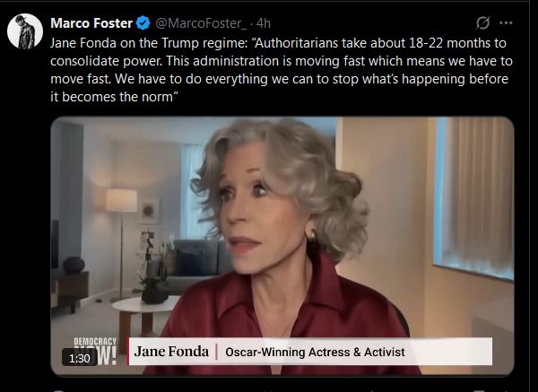Viewport: 538px width, 392px height.
Task: Click the floor lamp in the video
Action: point(121,241)
